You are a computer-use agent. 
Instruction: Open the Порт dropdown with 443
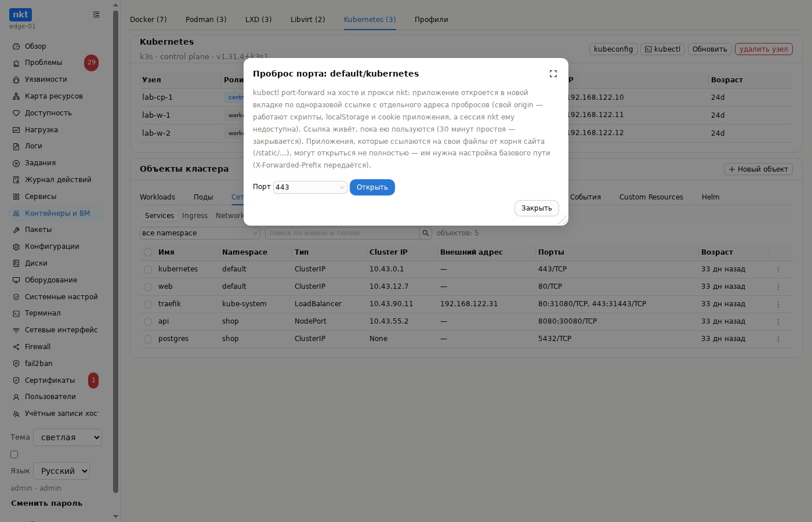[310, 187]
